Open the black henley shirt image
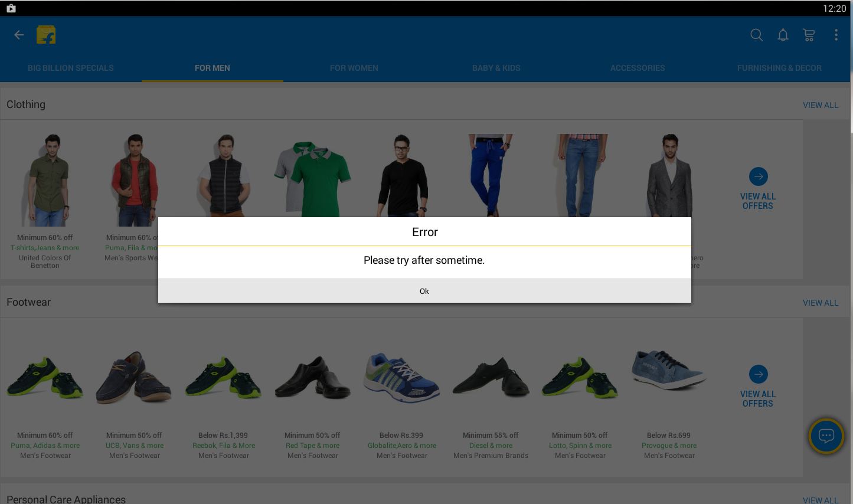853x504 pixels. point(402,175)
